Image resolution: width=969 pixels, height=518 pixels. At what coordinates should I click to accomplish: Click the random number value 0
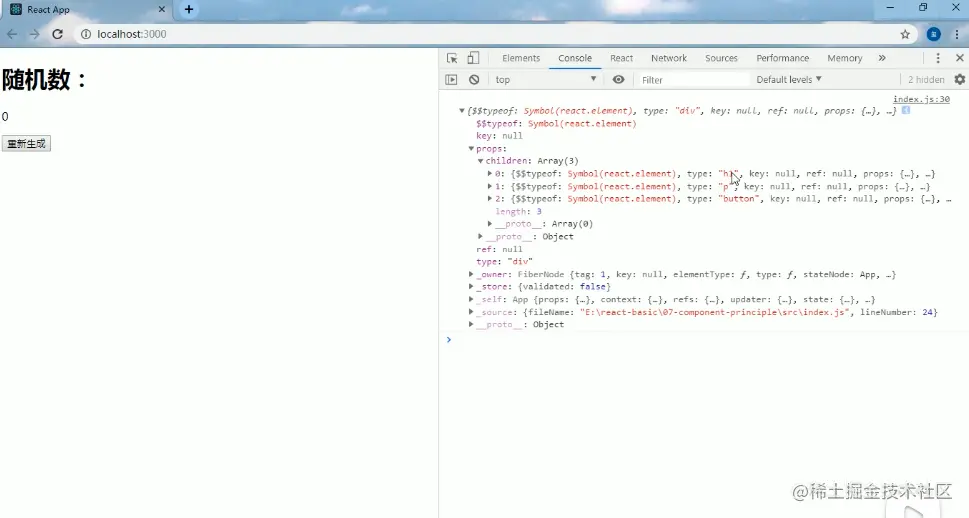point(5,117)
